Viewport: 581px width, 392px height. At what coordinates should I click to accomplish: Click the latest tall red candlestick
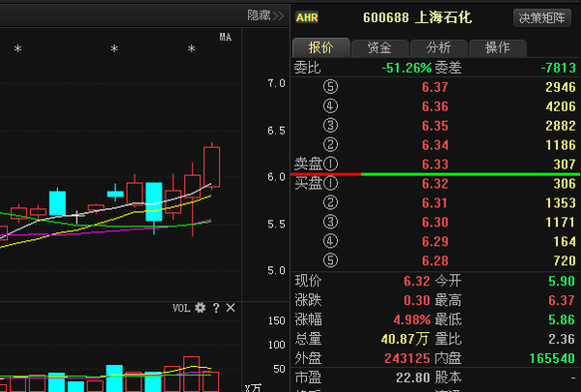(x=211, y=166)
